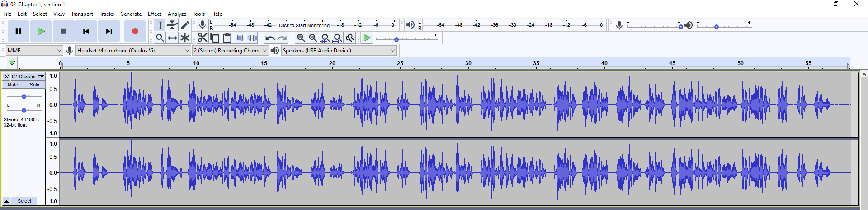This screenshot has height=210, width=868.
Task: Open the Effect menu
Action: [154, 14]
